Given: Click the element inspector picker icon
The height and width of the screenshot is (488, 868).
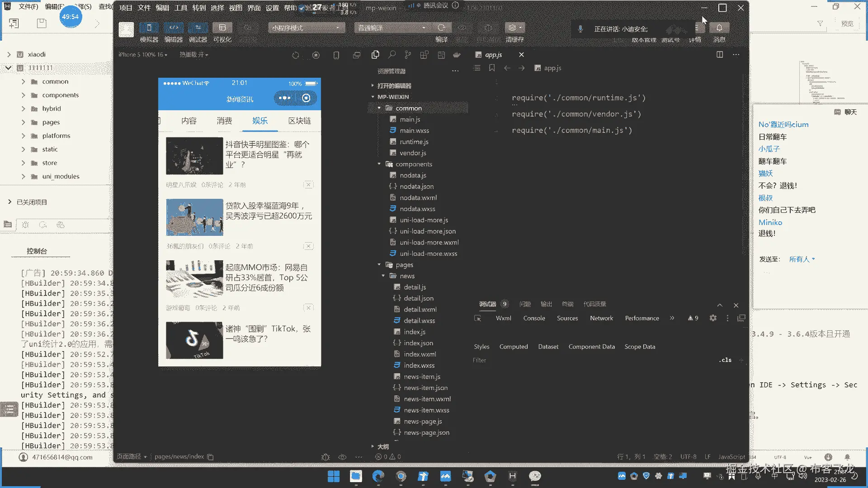Looking at the screenshot, I should [477, 318].
